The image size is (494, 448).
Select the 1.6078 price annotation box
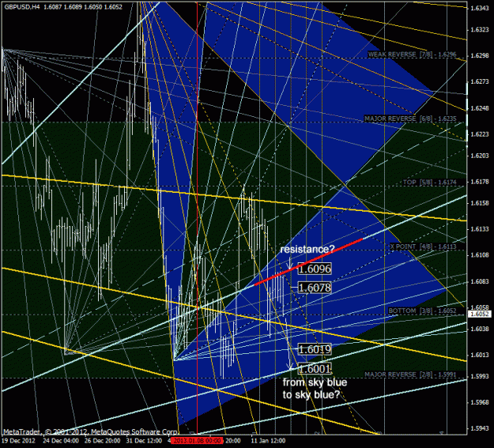coord(315,288)
